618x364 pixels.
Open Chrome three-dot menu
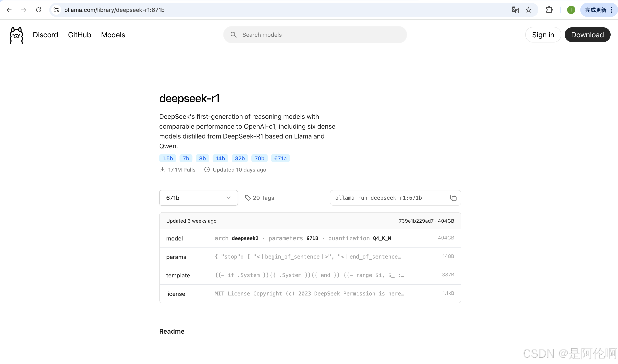click(611, 10)
